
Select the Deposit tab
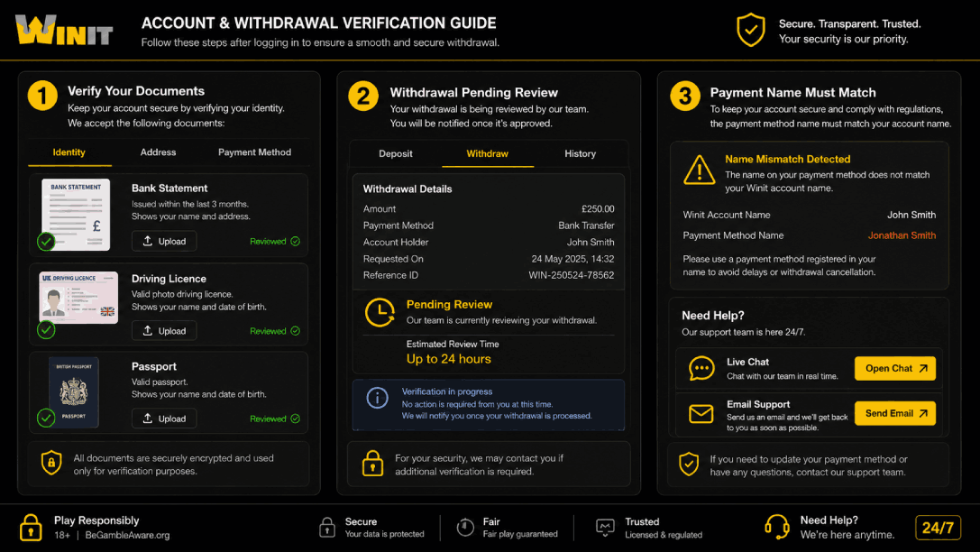click(x=396, y=154)
